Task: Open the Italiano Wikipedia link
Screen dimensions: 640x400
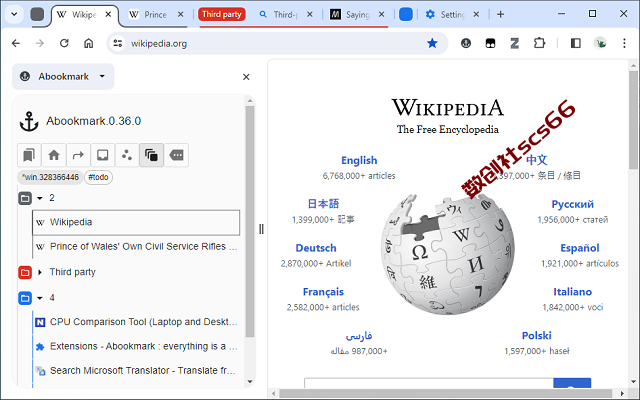Action: [x=572, y=292]
